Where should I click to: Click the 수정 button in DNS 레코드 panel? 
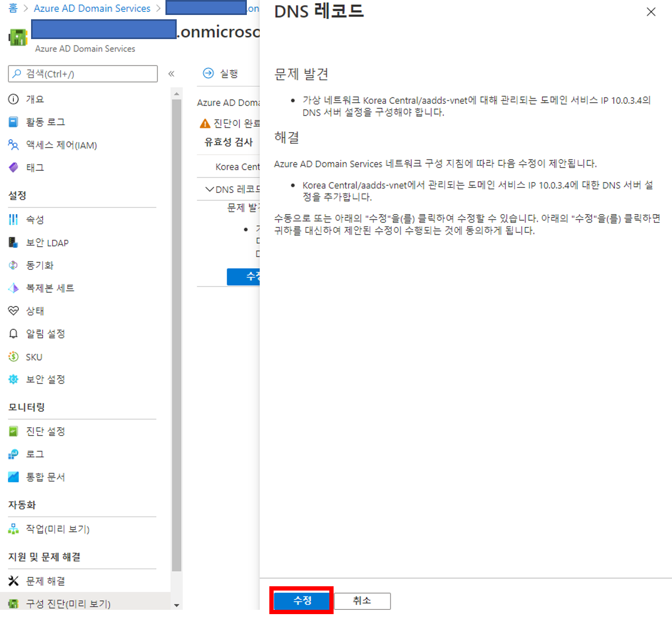click(x=302, y=601)
